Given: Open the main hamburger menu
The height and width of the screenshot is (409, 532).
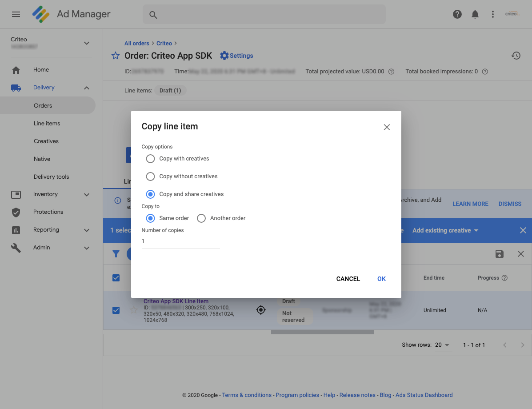Looking at the screenshot, I should 16,14.
